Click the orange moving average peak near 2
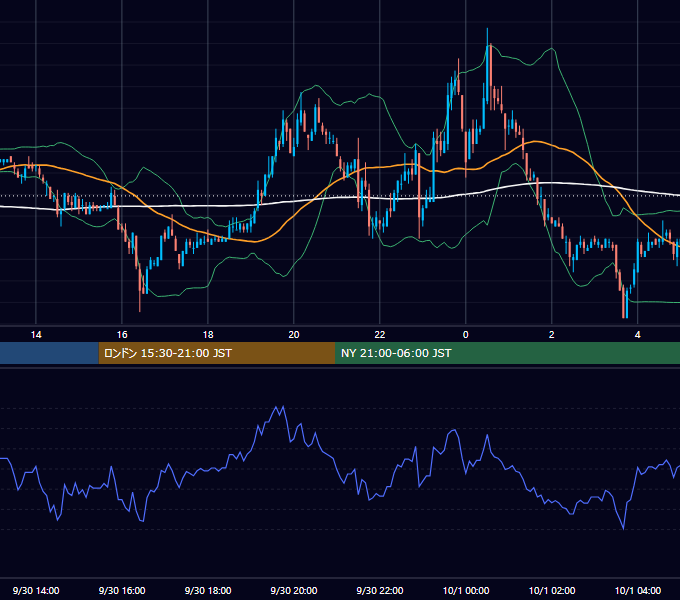The image size is (680, 600). pyautogui.click(x=536, y=141)
